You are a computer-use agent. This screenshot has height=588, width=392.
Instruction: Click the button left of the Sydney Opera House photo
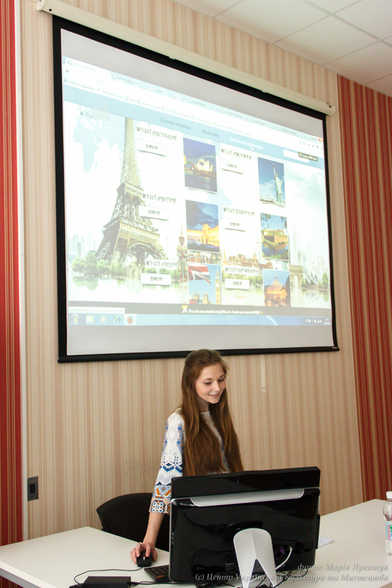coord(151,148)
